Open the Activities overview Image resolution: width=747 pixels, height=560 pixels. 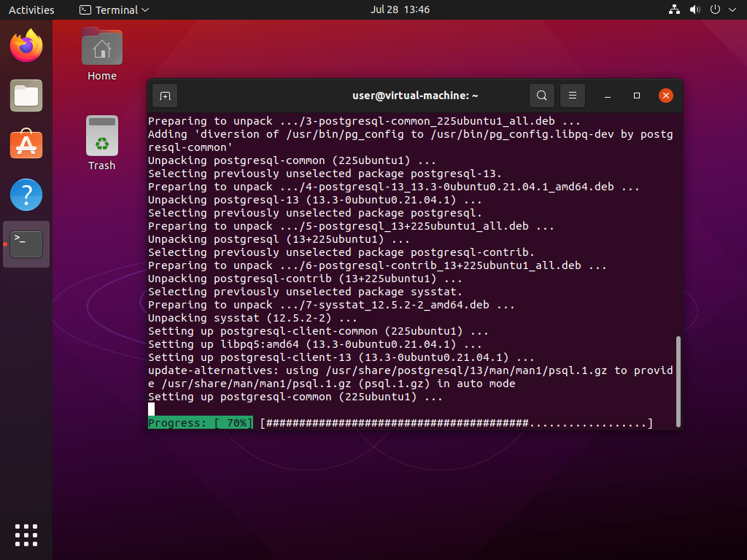coord(31,10)
